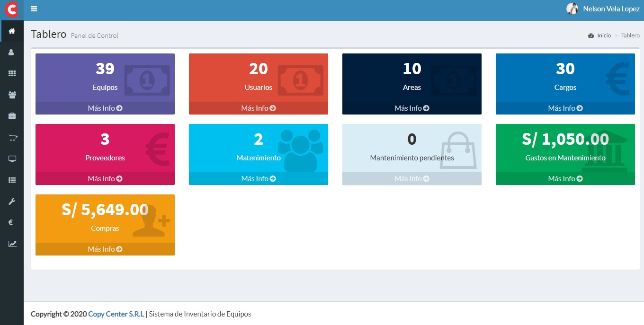Select the Home icon in the sidebar
Image resolution: width=644 pixels, height=325 pixels.
pyautogui.click(x=11, y=31)
